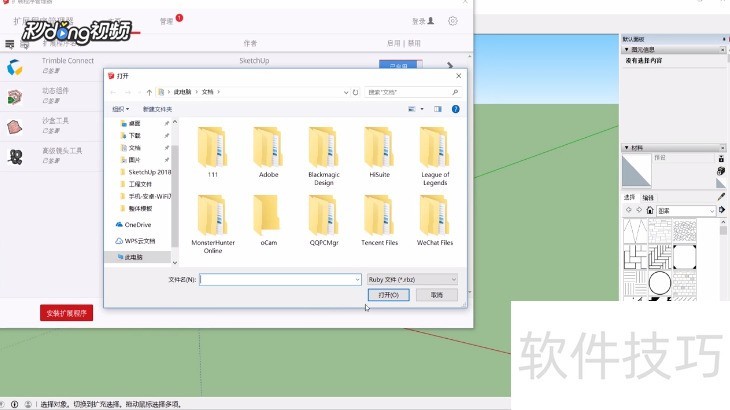Select 此电脑 in navigation pane
Image resolution: width=730 pixels, height=410 pixels.
pos(133,257)
